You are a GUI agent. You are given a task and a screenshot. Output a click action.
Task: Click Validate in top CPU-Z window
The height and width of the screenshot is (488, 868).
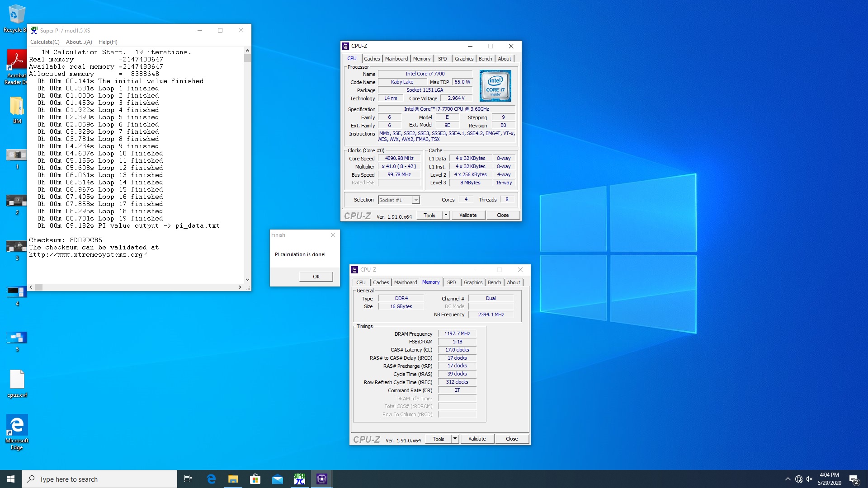tap(468, 216)
